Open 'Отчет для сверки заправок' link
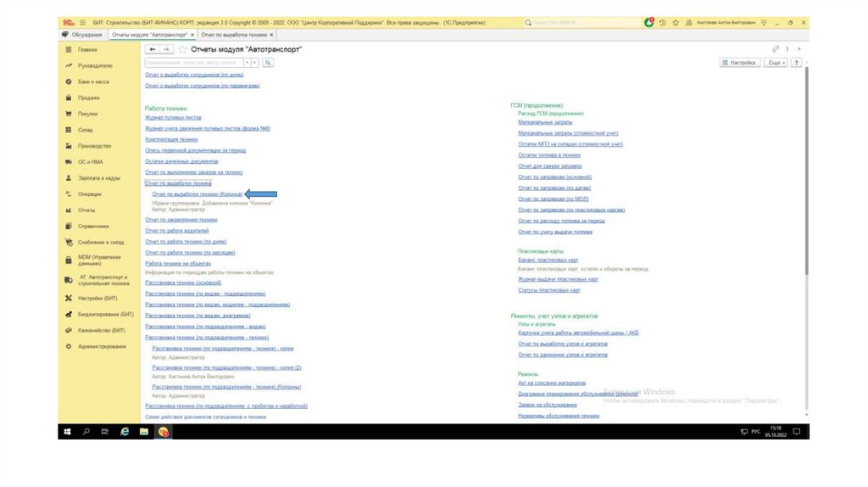The width and height of the screenshot is (868, 487). 550,166
